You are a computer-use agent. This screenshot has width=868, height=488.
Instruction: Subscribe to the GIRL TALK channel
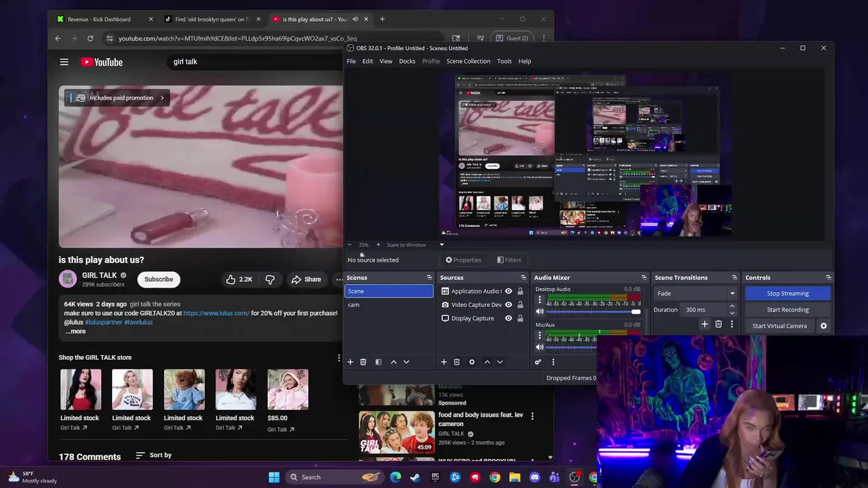[x=159, y=279]
